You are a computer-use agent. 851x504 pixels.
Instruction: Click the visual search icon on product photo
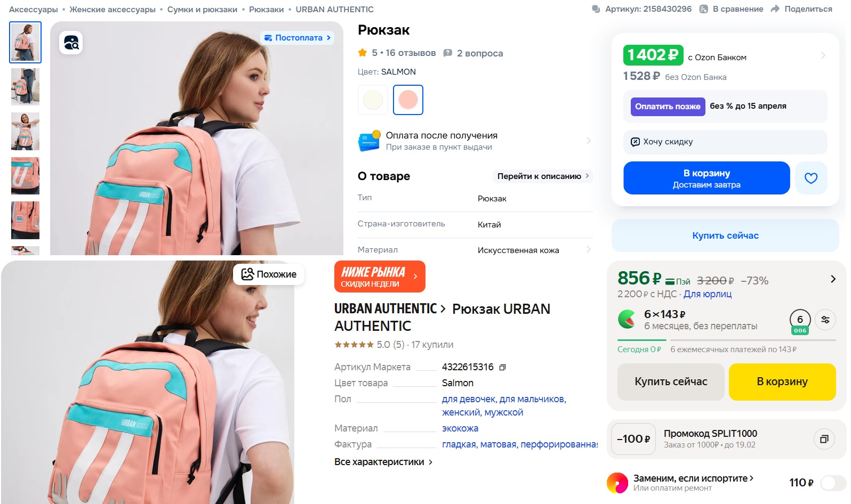click(71, 42)
